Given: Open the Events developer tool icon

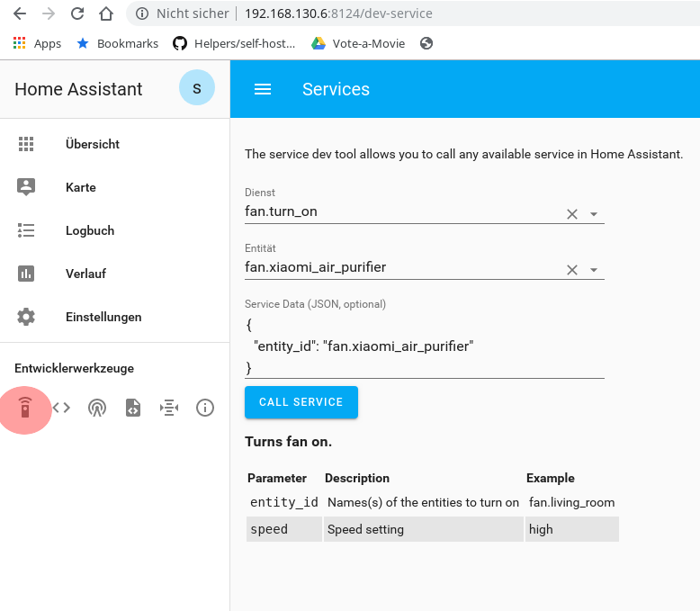Looking at the screenshot, I should pos(97,408).
